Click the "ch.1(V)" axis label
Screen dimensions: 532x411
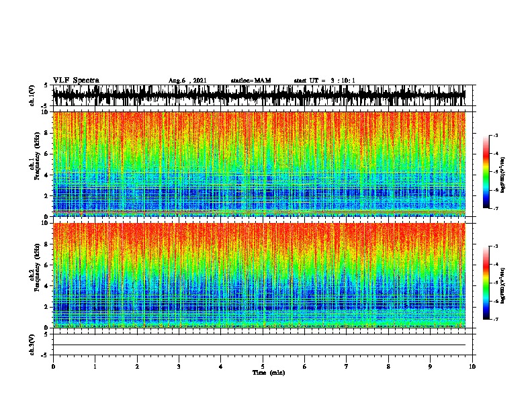32,95
